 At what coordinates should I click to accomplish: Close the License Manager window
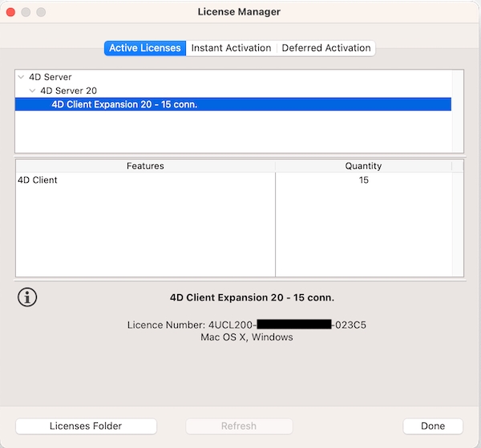point(11,12)
